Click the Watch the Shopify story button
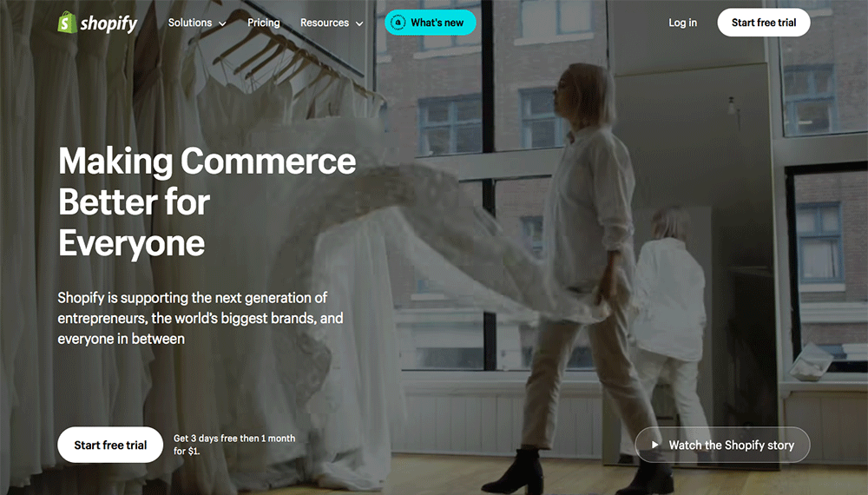Viewport: 868px width, 495px height. click(x=722, y=445)
